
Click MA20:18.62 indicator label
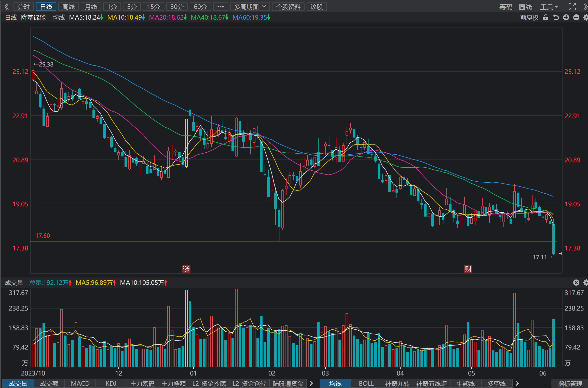coord(168,17)
